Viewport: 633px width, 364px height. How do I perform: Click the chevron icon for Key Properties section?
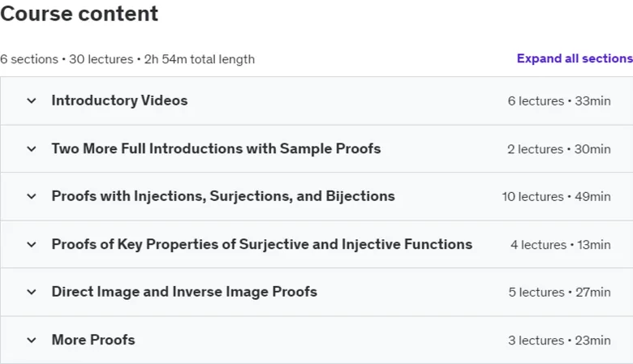coord(32,244)
